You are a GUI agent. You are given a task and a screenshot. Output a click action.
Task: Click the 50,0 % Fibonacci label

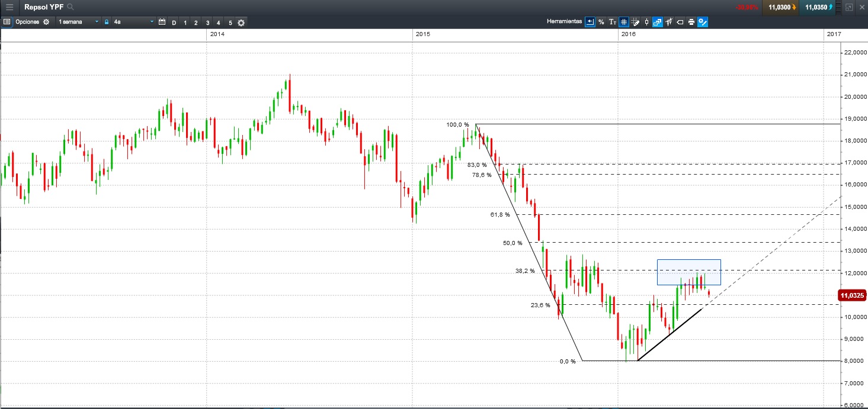513,243
